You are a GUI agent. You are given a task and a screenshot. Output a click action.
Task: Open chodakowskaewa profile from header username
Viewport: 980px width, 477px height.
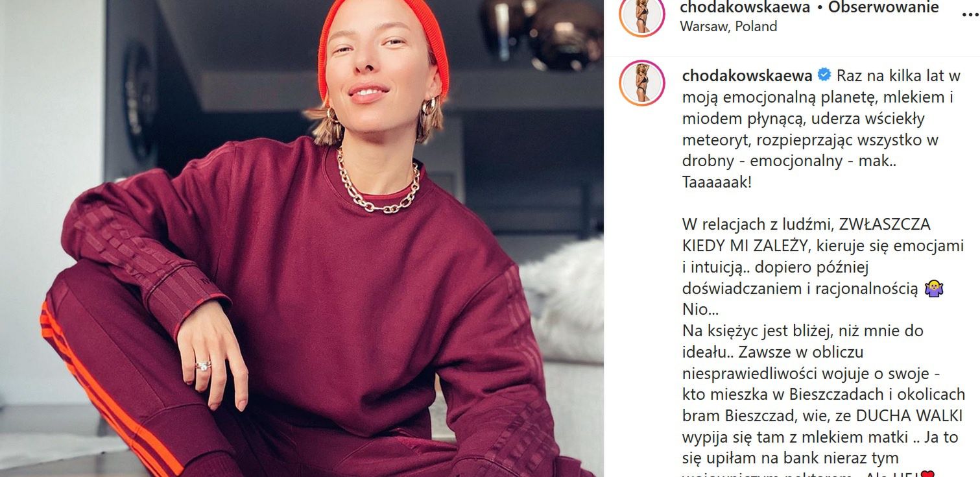[x=745, y=8]
